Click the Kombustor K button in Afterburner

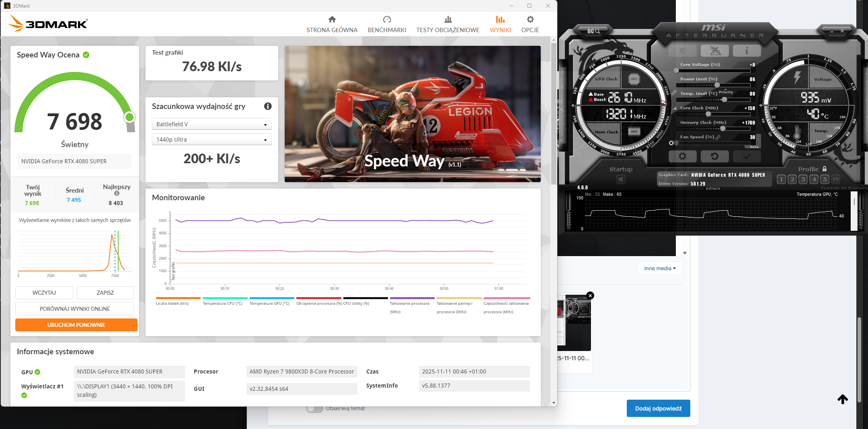(682, 51)
